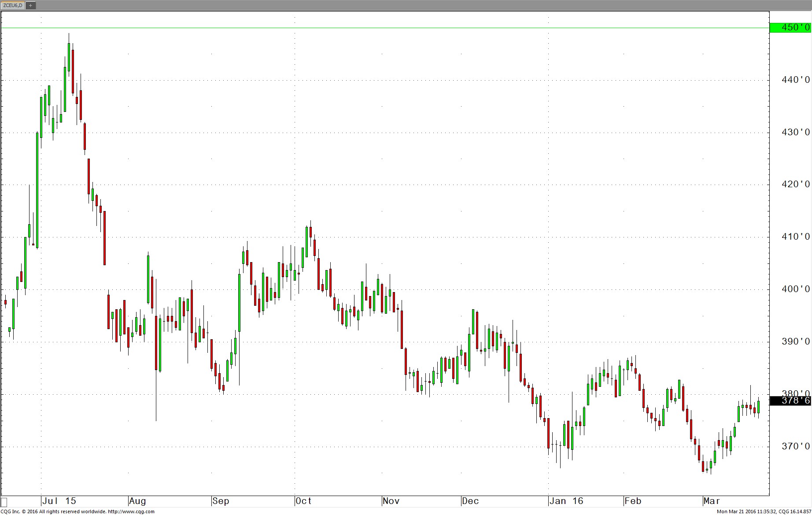
Task: Click the timestamp in the status bar
Action: [x=764, y=511]
